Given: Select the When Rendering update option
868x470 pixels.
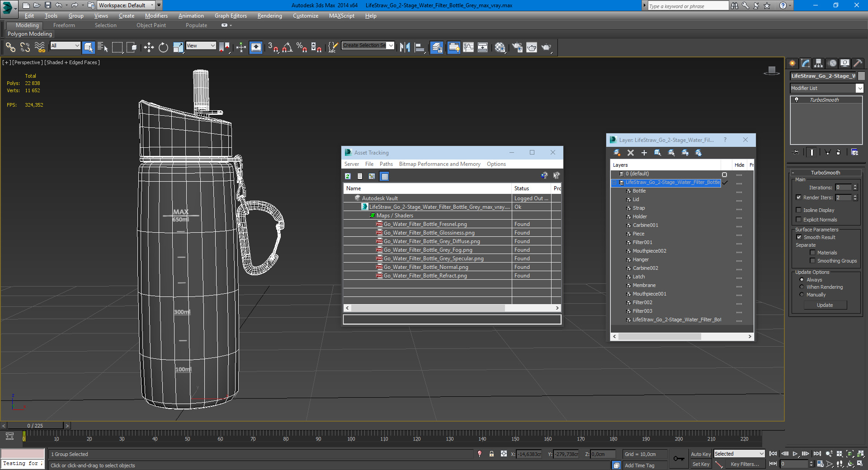Looking at the screenshot, I should [x=802, y=287].
